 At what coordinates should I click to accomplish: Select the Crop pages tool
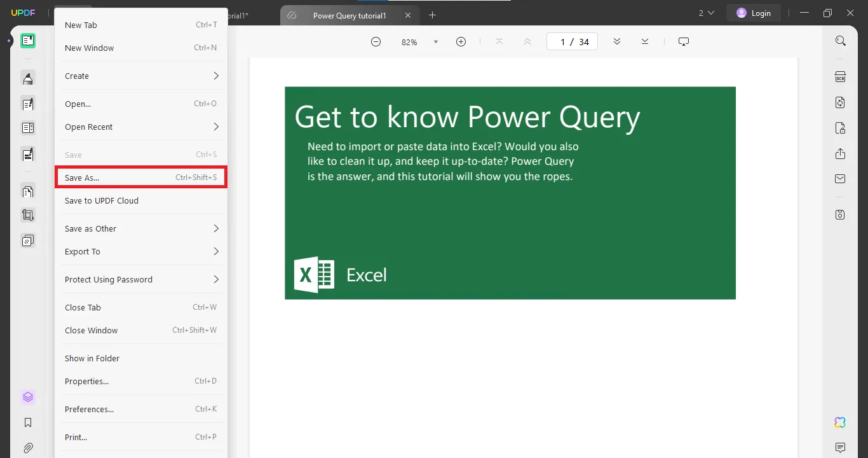coord(28,214)
